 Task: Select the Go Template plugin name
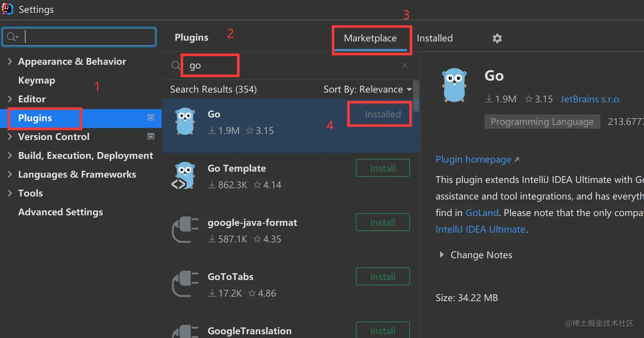coord(237,168)
